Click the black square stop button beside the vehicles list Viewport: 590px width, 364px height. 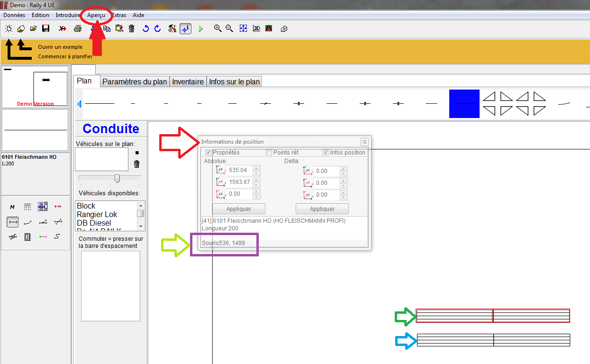tap(137, 153)
